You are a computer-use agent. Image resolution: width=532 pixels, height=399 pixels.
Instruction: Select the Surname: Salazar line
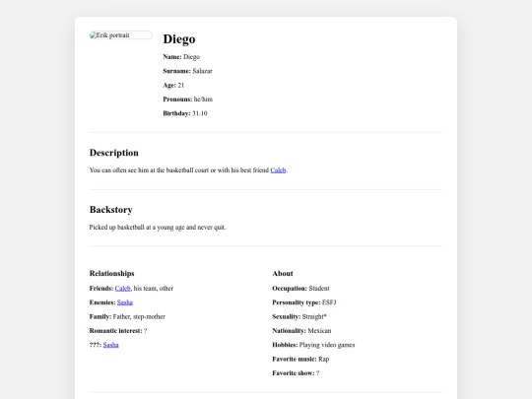coord(187,71)
